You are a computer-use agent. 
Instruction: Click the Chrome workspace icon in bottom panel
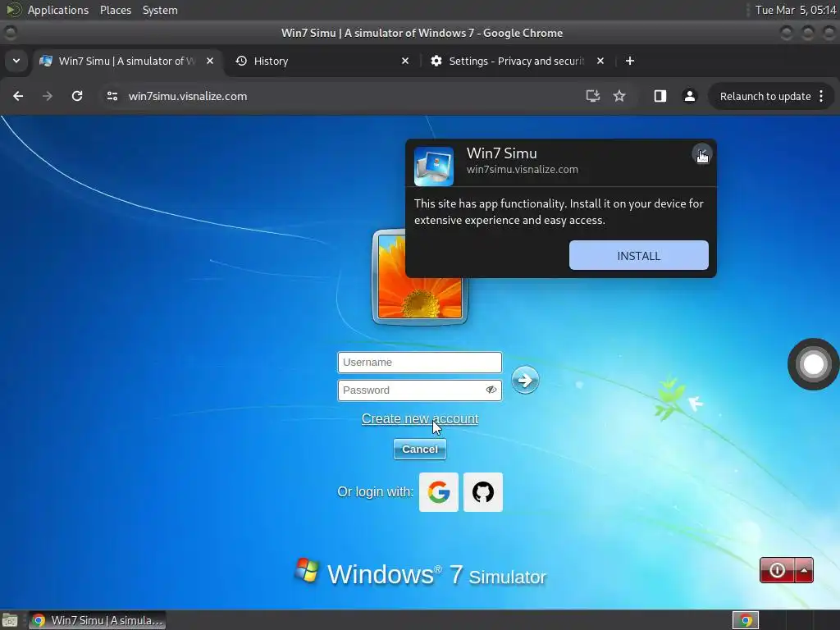click(746, 620)
